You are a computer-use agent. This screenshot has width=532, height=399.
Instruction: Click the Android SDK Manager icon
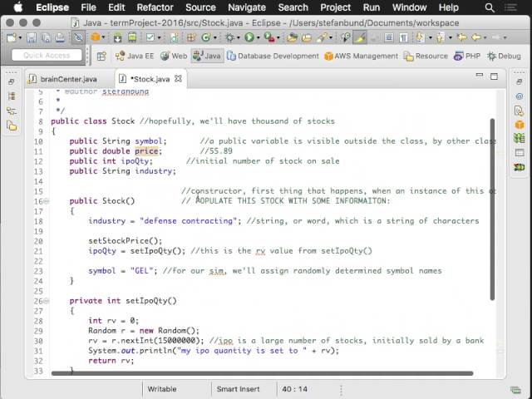coord(117,37)
